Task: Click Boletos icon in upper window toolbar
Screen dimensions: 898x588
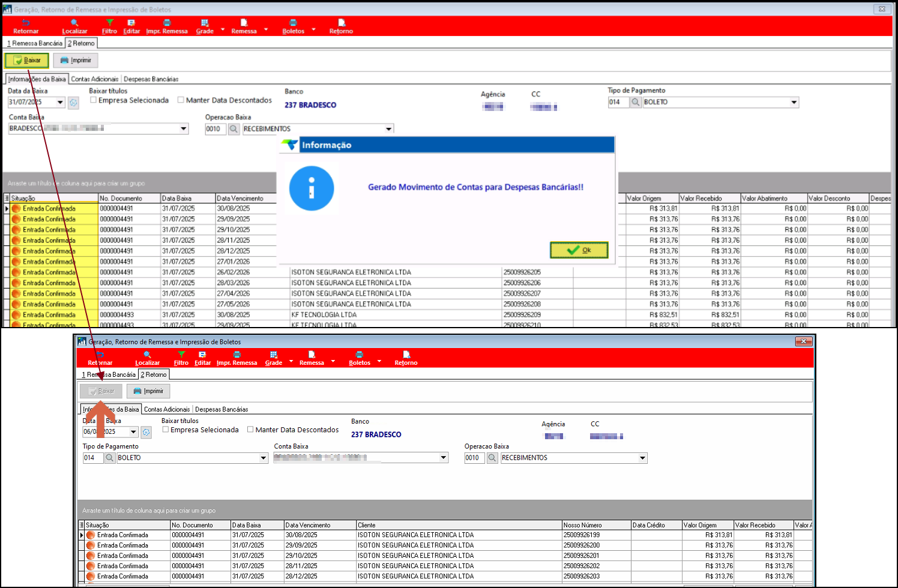Action: [294, 23]
